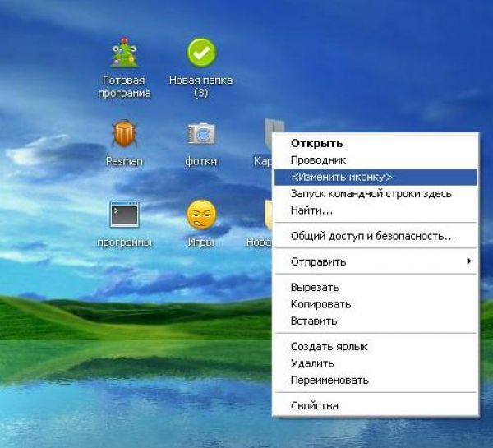Click the программы icon label

coord(124,242)
